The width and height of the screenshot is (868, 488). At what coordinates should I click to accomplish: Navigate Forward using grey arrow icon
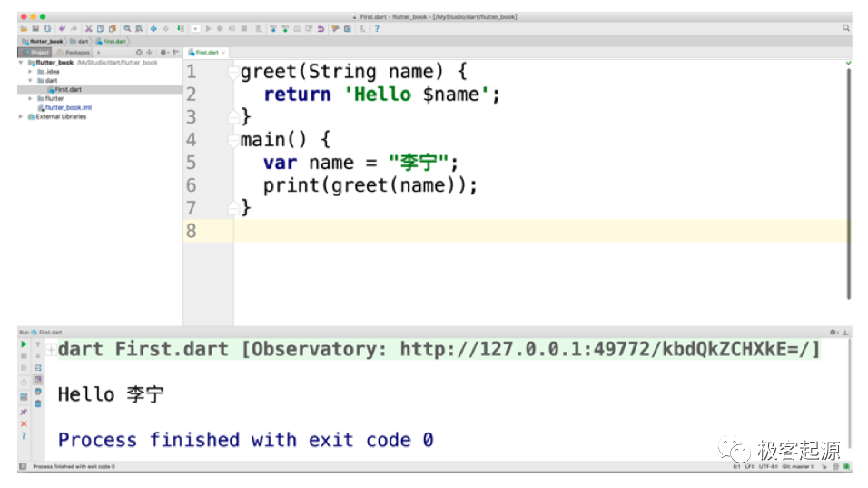[165, 29]
